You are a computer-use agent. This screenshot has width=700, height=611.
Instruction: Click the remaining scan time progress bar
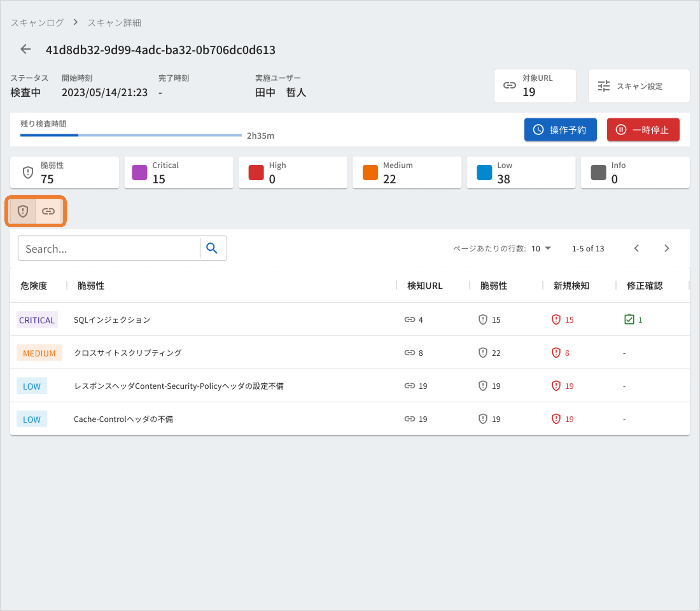131,135
